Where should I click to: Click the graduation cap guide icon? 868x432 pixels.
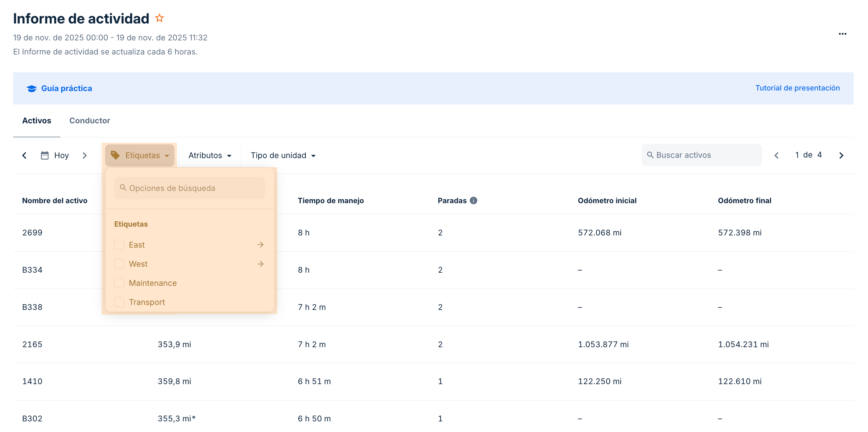(x=32, y=88)
